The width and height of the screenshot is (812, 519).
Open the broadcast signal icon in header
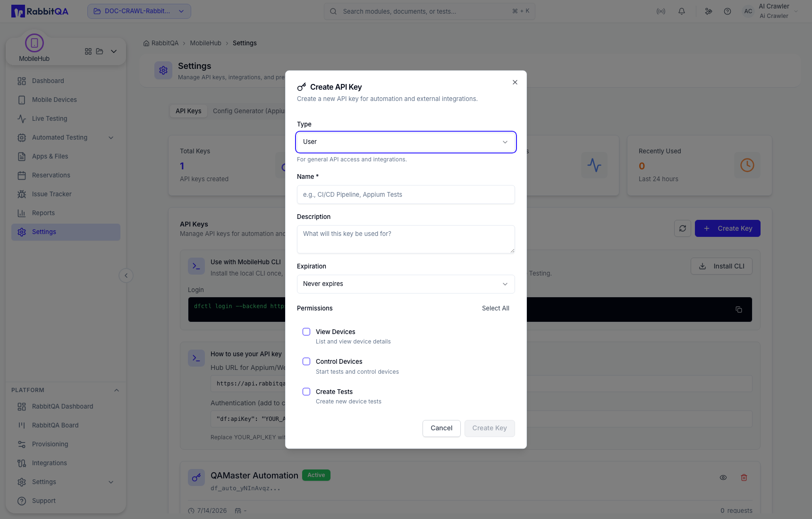click(661, 11)
